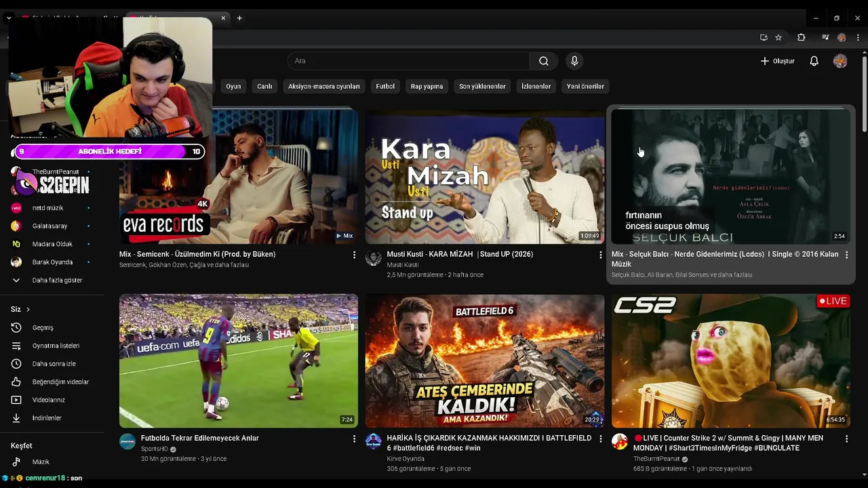Image resolution: width=868 pixels, height=488 pixels.
Task: Select the Rap yapma filter chip
Action: pos(427,86)
